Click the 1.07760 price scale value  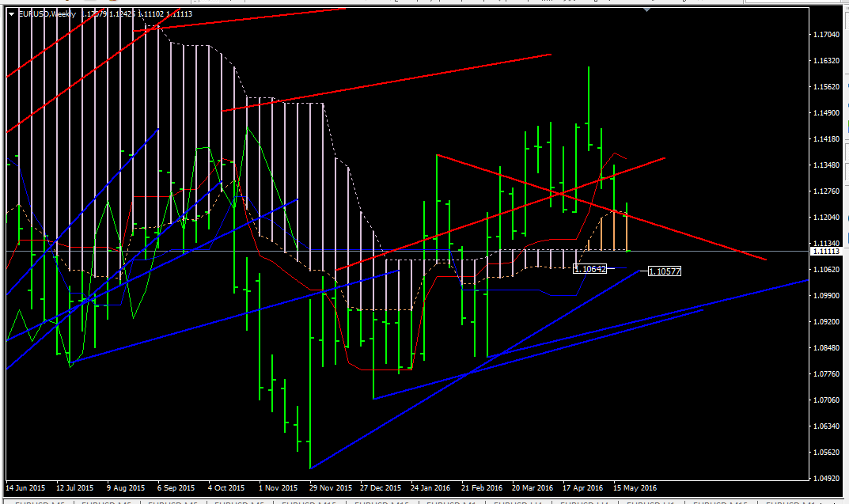click(x=826, y=374)
